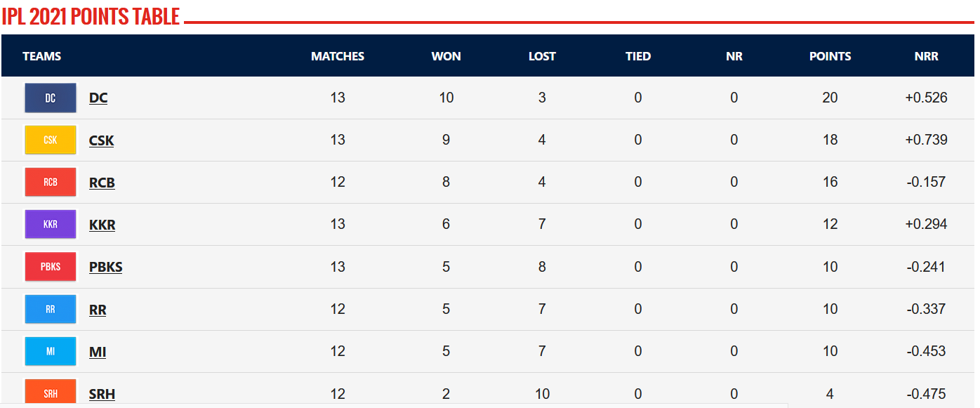Click the light blue MI badge
The width and height of the screenshot is (980, 408).
point(51,351)
